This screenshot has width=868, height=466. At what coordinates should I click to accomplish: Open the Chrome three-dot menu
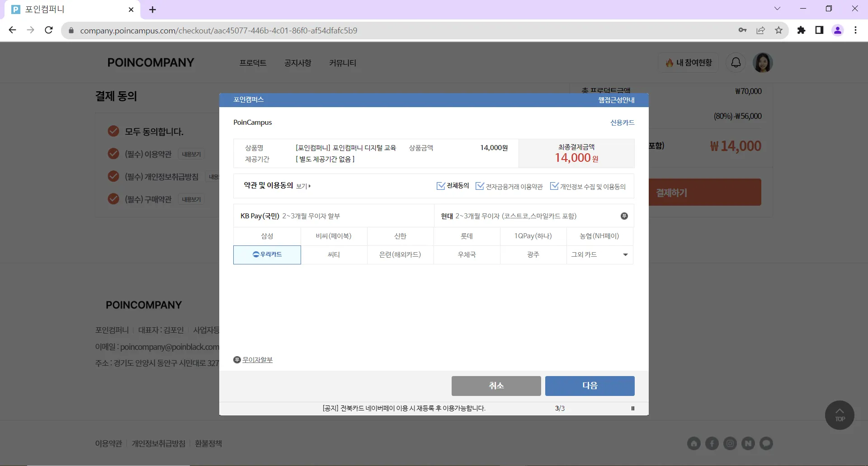click(x=855, y=30)
